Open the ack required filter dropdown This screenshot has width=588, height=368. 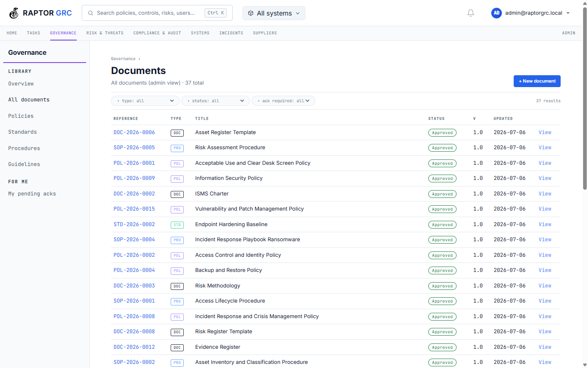pyautogui.click(x=283, y=101)
